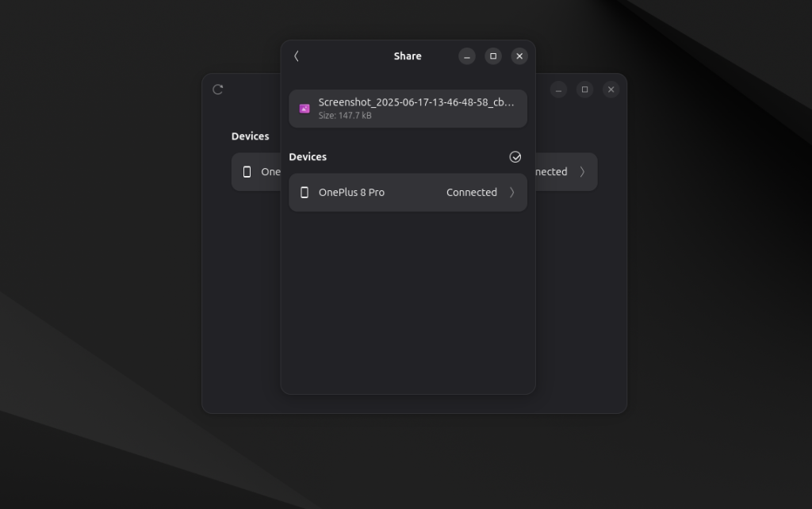The height and width of the screenshot is (509, 812).
Task: Click the "Connected" status text in the Share dialog
Action: [472, 192]
